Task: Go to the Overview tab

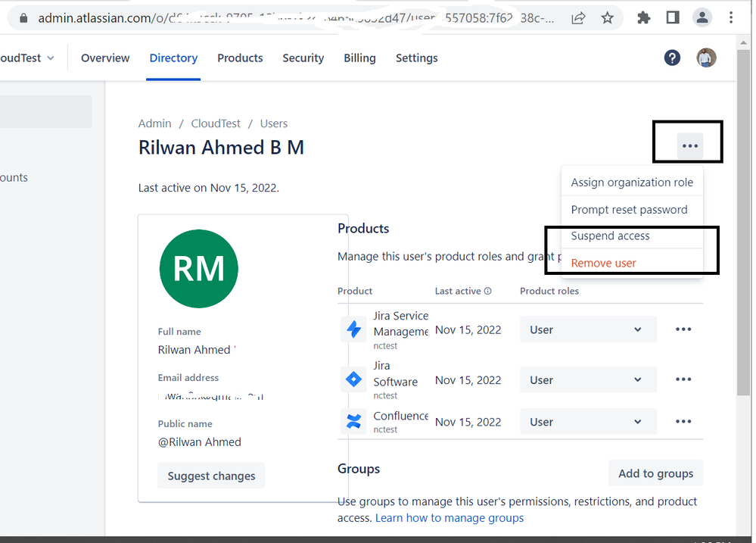Action: [105, 58]
